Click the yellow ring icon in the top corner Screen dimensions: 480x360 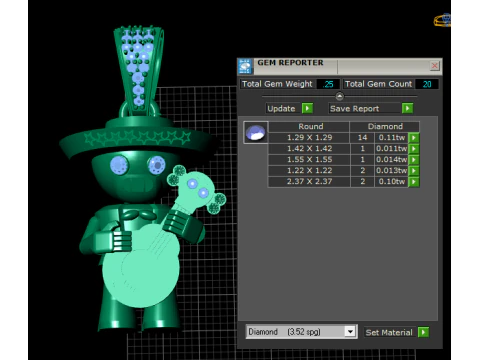pyautogui.click(x=442, y=20)
